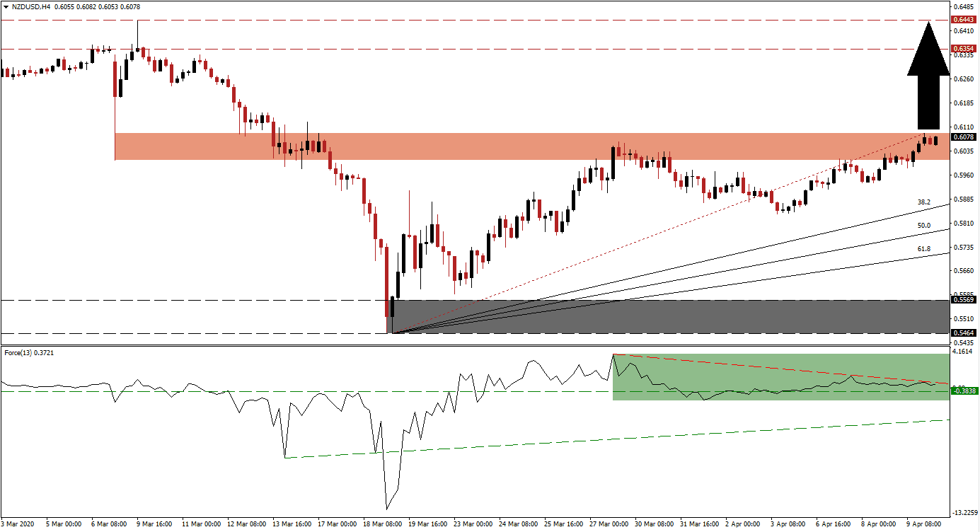Screen dimensions: 980x532
Task: Click the 3 Mar 2020 date label
Action: click(18, 524)
